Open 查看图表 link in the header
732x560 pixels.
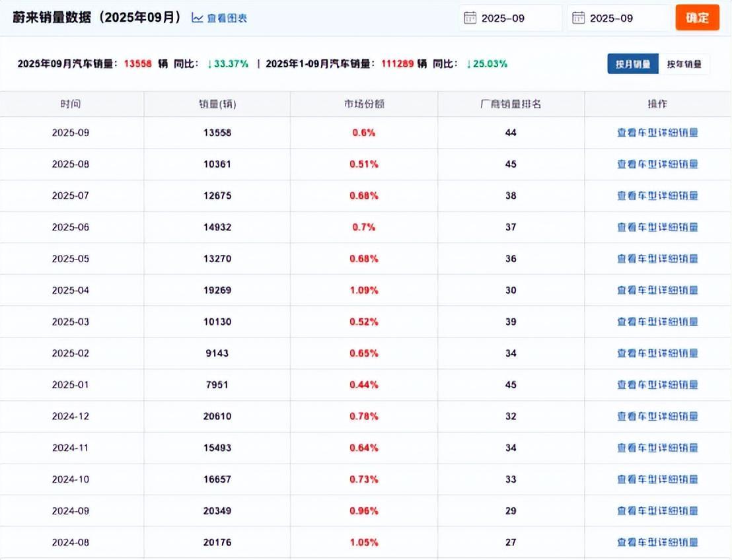pos(227,18)
